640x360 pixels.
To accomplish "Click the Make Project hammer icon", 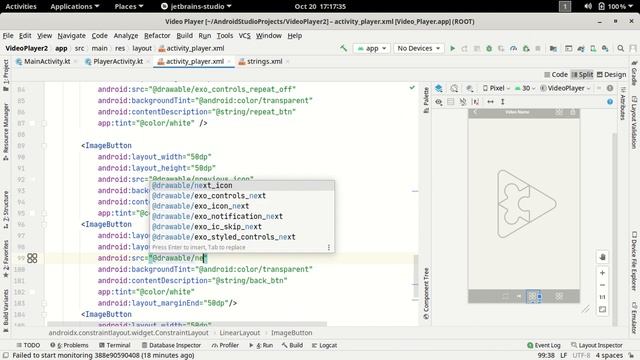I will [343, 48].
